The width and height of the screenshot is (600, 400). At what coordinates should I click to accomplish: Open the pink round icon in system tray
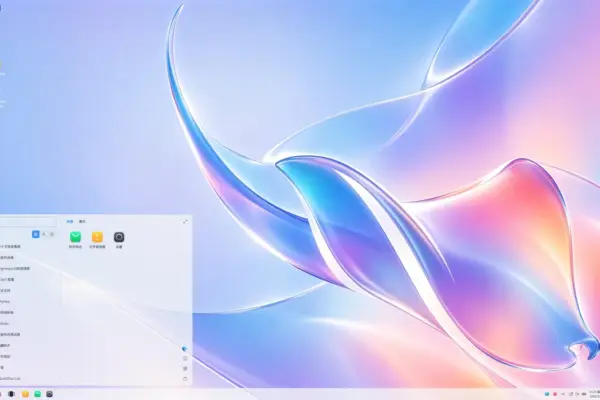click(x=555, y=394)
